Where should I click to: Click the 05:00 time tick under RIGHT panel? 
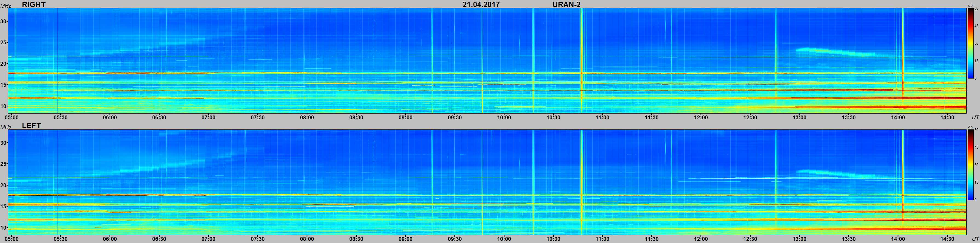(11, 117)
